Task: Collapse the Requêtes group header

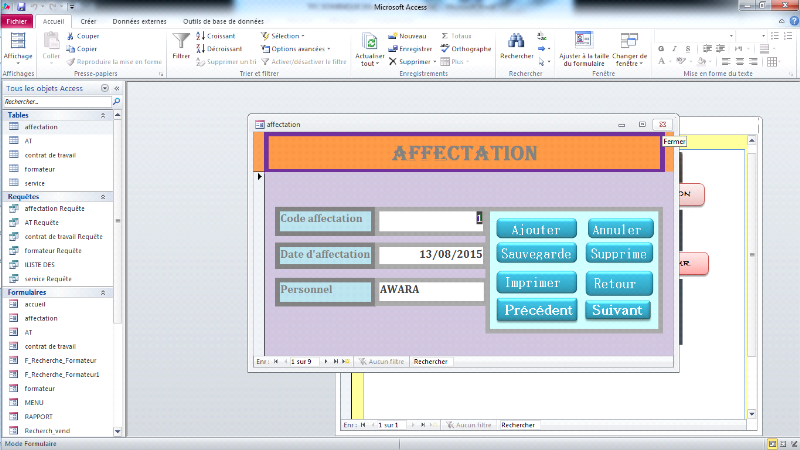Action: click(x=102, y=197)
